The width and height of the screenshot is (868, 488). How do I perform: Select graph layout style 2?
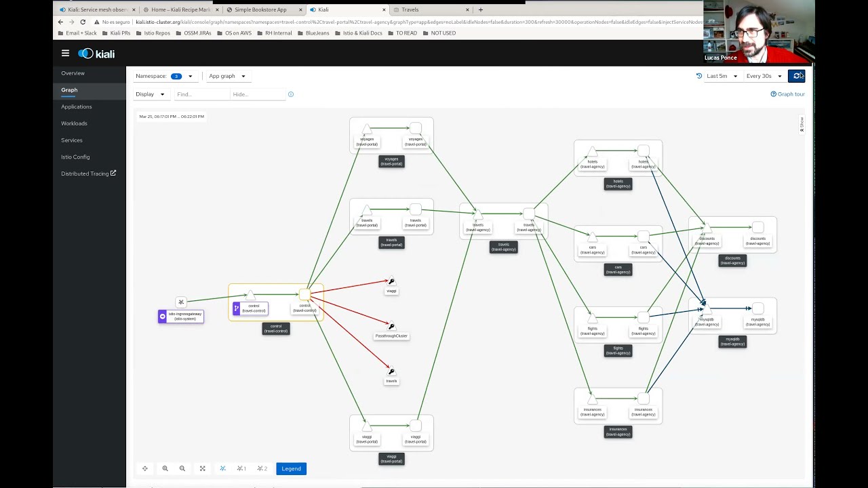coord(262,468)
